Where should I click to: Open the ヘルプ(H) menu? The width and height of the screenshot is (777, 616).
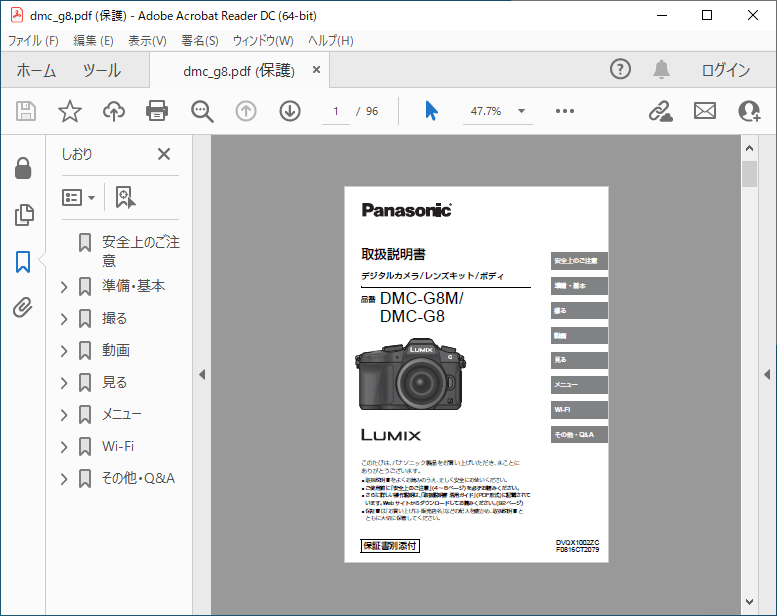pyautogui.click(x=331, y=41)
